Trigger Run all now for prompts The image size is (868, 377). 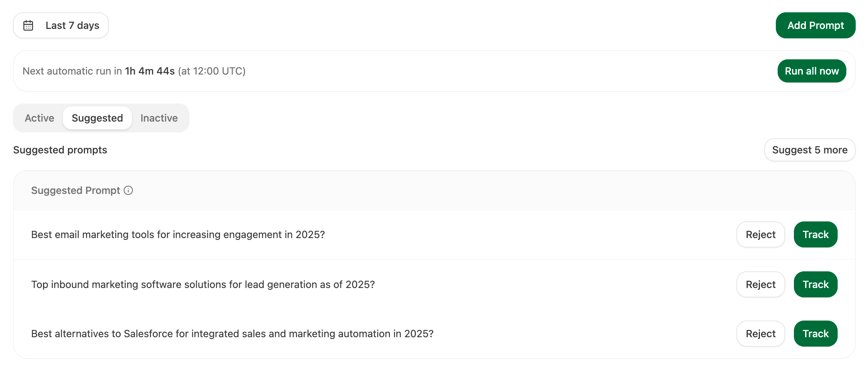[x=812, y=71]
